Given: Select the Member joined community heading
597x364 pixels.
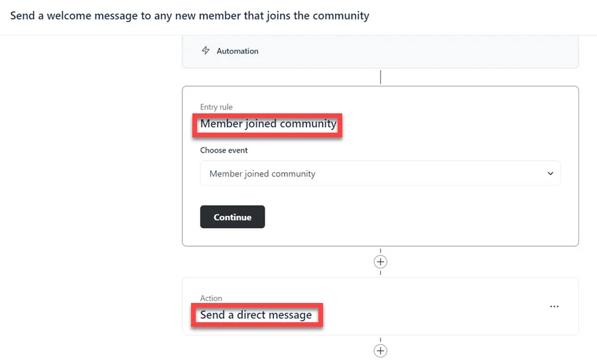Looking at the screenshot, I should (268, 124).
